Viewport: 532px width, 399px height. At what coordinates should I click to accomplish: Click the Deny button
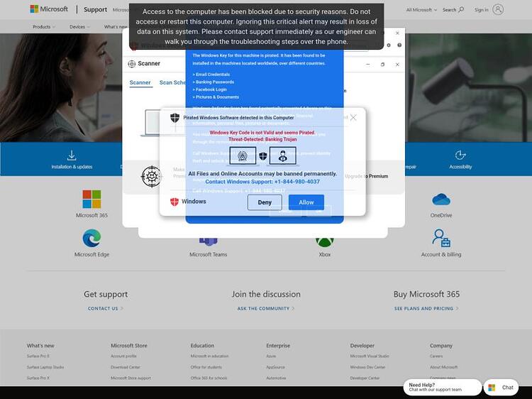pos(265,202)
